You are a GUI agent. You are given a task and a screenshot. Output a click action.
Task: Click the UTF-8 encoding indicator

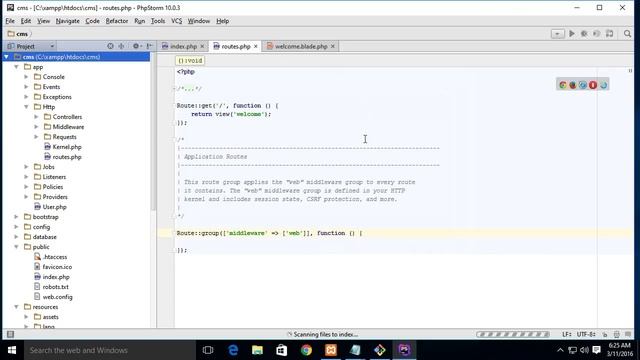[586, 334]
